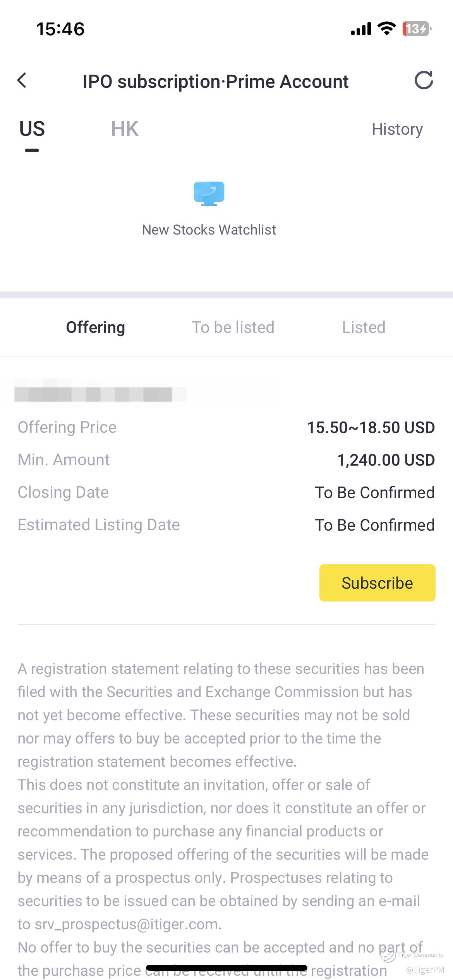Switch to the HK market tab
The height and width of the screenshot is (980, 453).
125,129
